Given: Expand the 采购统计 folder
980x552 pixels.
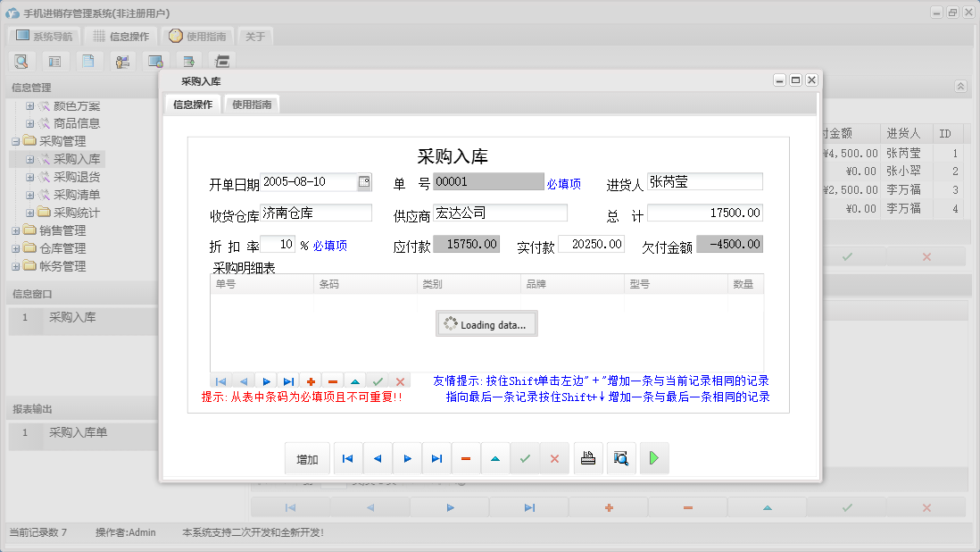Looking at the screenshot, I should tap(29, 212).
